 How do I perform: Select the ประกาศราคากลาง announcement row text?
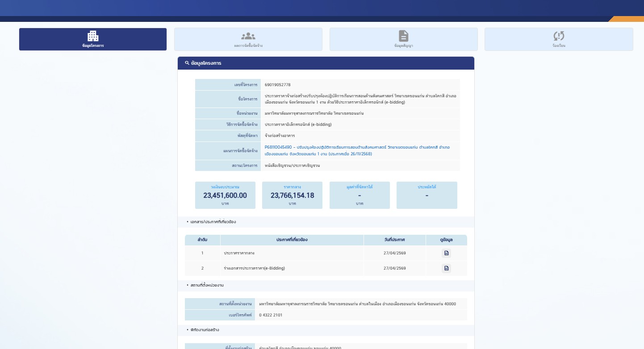[239, 253]
